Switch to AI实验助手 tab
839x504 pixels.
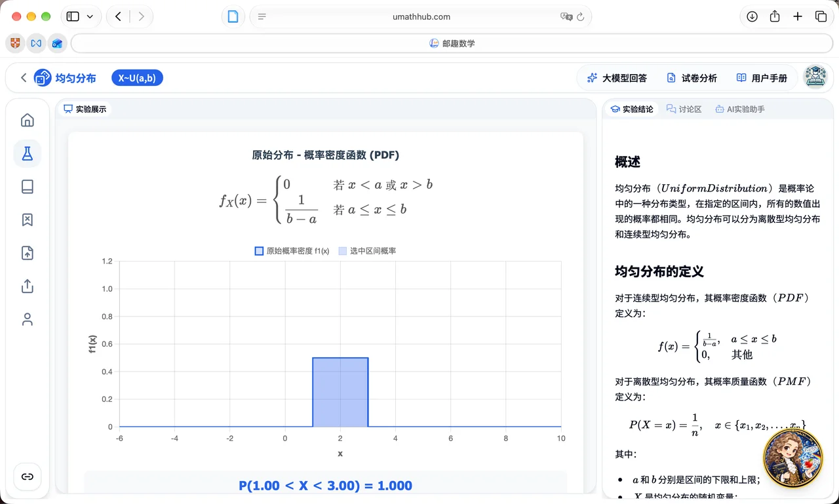(740, 109)
